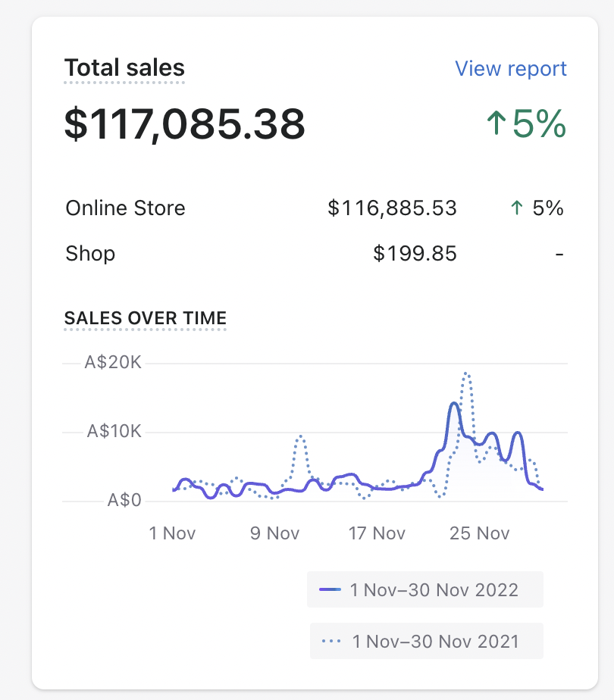
Task: Click the A$20K axis label
Action: pos(113,363)
